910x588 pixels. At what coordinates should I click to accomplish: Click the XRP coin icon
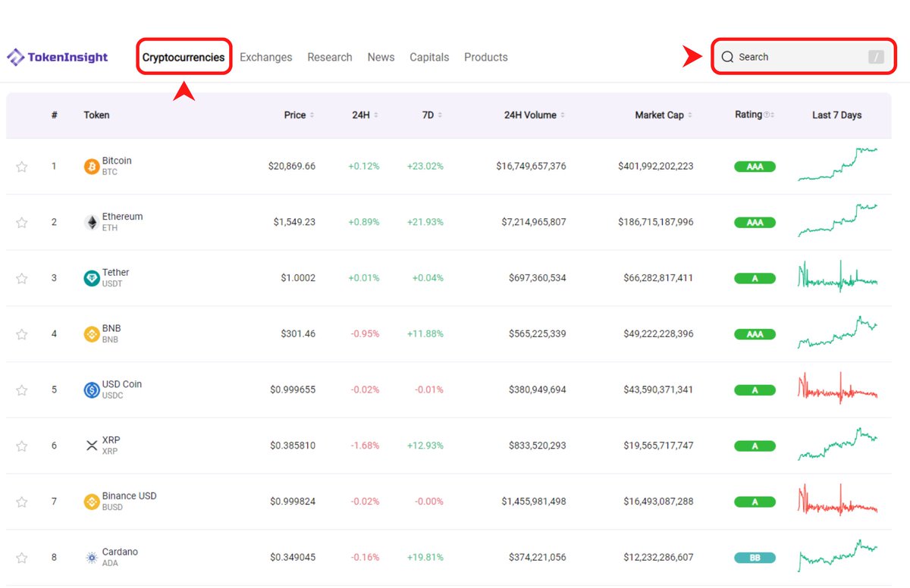92,446
